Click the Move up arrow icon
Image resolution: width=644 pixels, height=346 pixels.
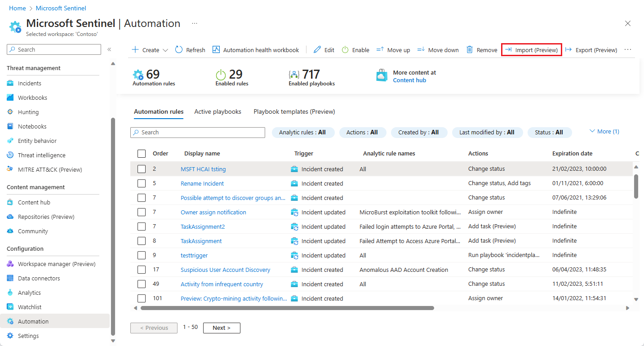pos(380,50)
